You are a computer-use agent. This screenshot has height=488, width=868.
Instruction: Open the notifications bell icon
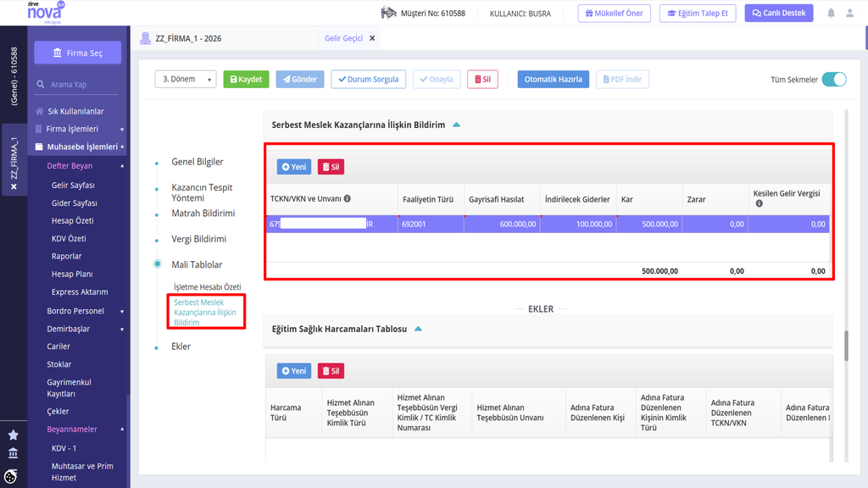tap(831, 14)
